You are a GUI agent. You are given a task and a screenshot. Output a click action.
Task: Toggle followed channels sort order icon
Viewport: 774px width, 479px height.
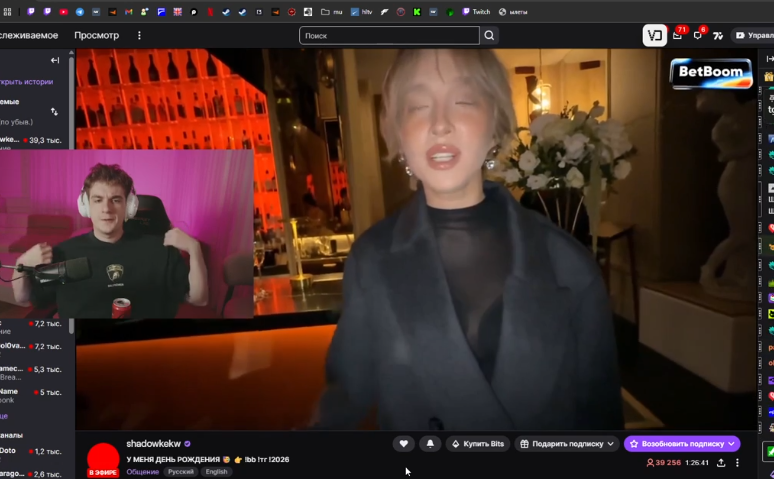[x=54, y=112]
